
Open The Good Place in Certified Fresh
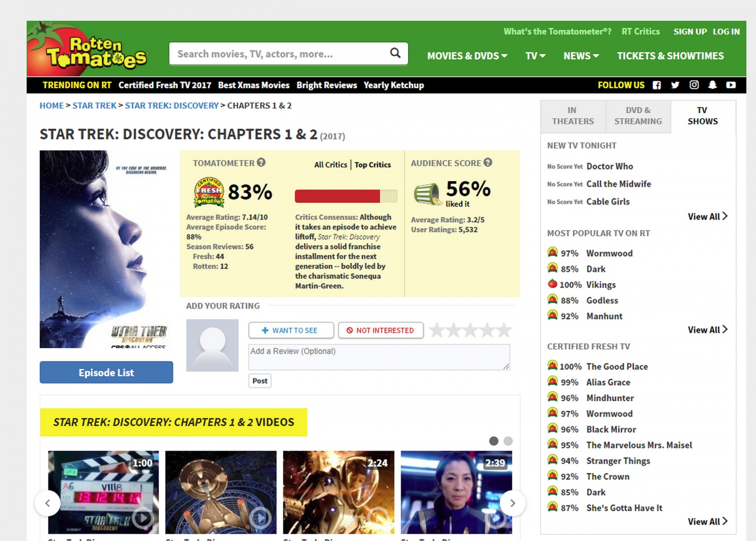click(617, 366)
